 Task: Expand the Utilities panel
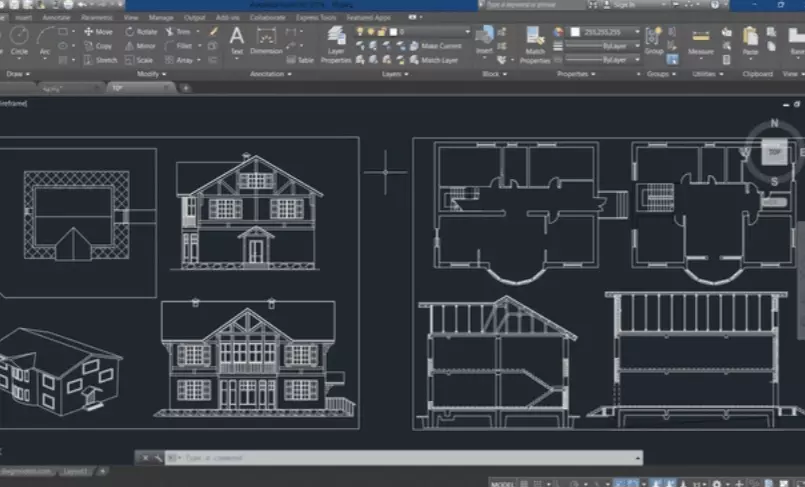coord(707,74)
